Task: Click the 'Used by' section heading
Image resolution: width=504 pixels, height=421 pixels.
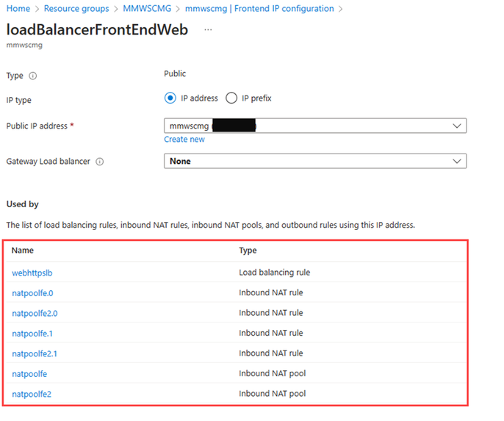Action: click(23, 204)
